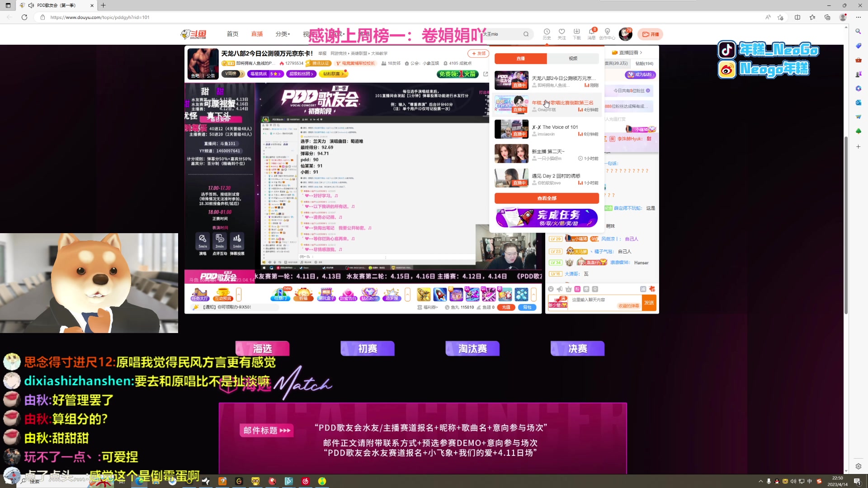Select the blue paw gift icon
The height and width of the screenshot is (488, 868).
pos(521,294)
